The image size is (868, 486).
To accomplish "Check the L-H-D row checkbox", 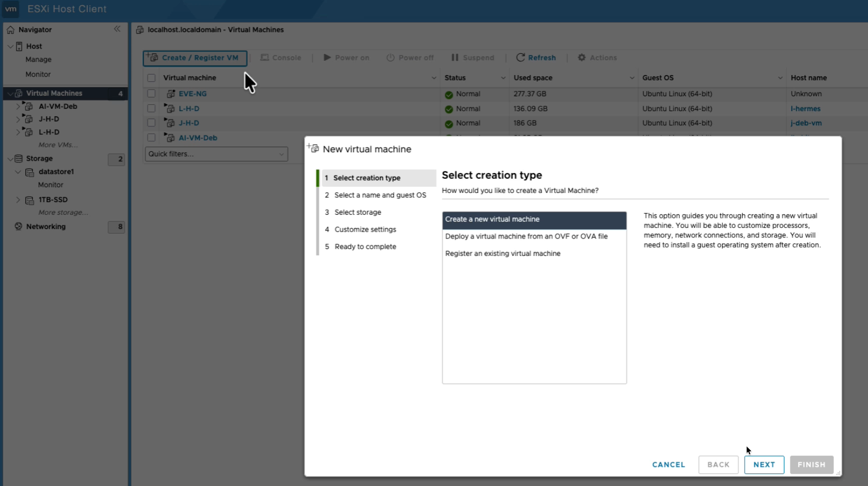I will coord(151,108).
